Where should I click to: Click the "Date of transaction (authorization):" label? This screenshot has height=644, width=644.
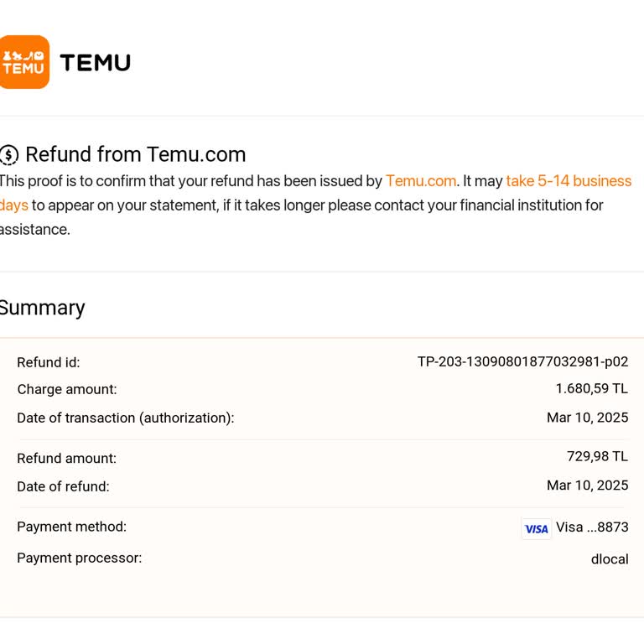126,418
